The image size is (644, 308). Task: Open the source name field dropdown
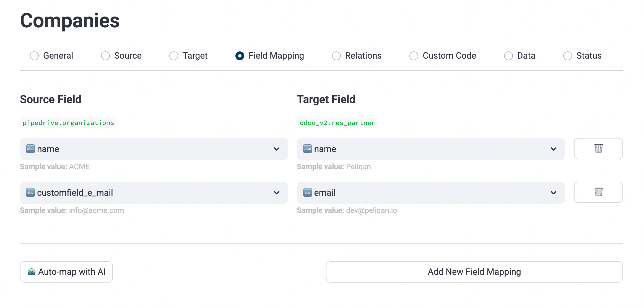pos(154,149)
